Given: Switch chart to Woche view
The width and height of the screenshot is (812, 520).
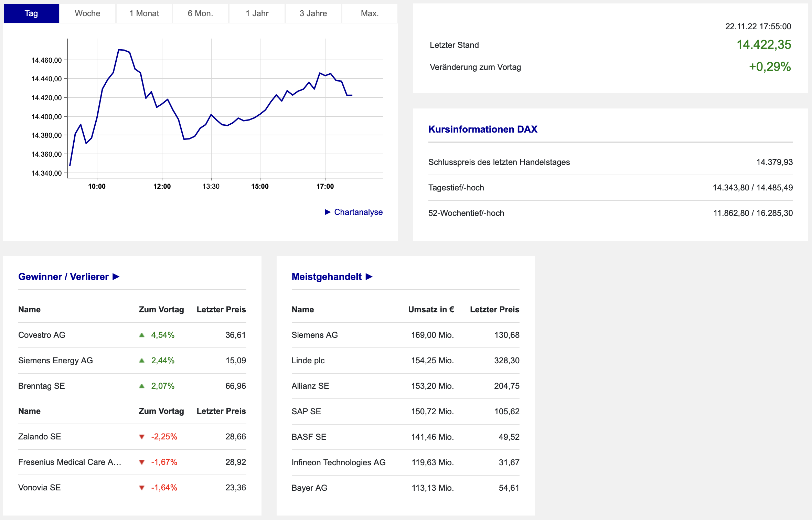Looking at the screenshot, I should pos(87,13).
